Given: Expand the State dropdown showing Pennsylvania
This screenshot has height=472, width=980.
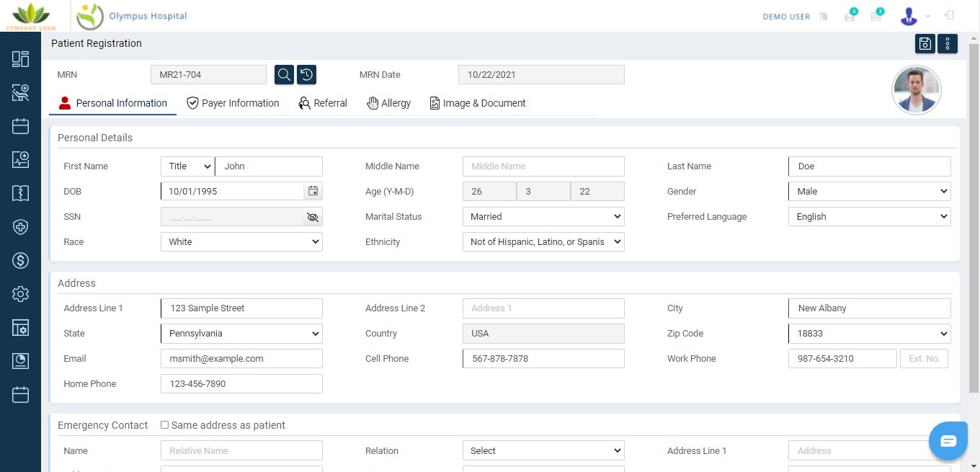Looking at the screenshot, I should [x=241, y=334].
